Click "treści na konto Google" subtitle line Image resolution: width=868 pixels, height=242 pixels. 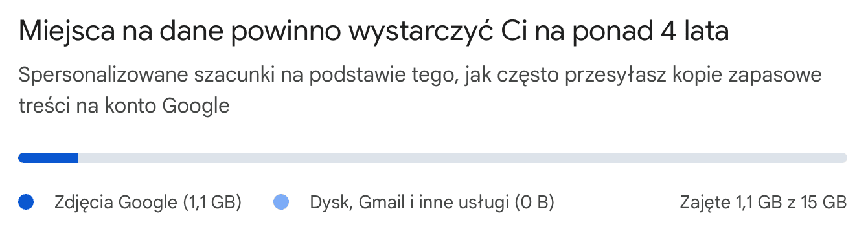point(124,105)
